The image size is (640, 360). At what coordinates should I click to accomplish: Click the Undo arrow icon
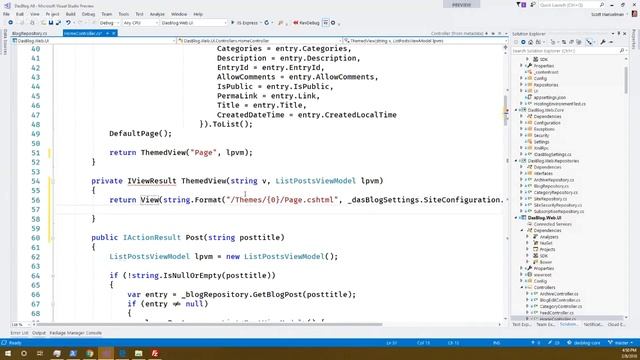click(68, 23)
